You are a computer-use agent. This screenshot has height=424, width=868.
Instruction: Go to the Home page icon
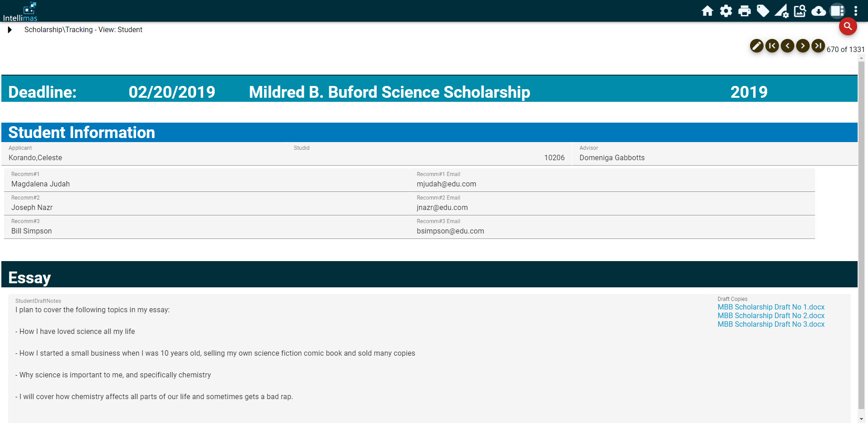coord(708,11)
